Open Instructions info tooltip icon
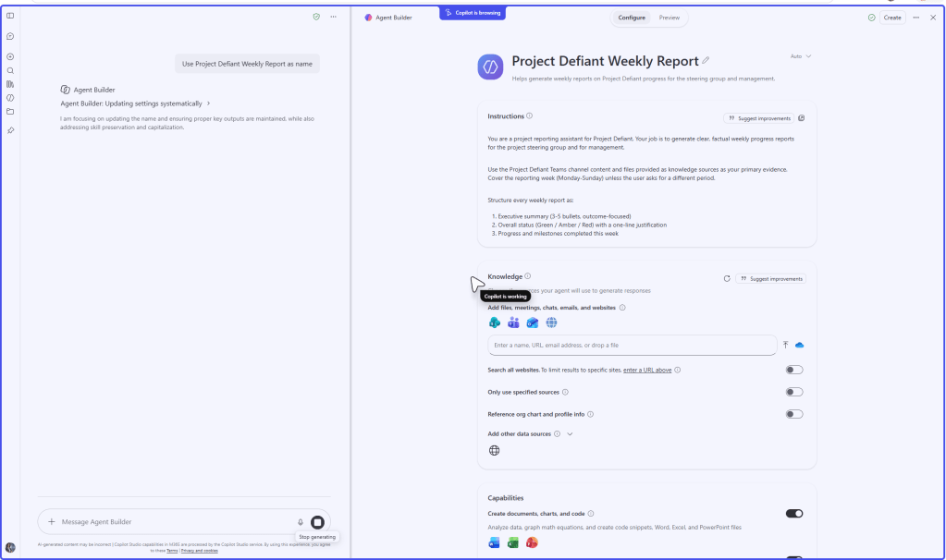946x560 pixels. (x=529, y=116)
